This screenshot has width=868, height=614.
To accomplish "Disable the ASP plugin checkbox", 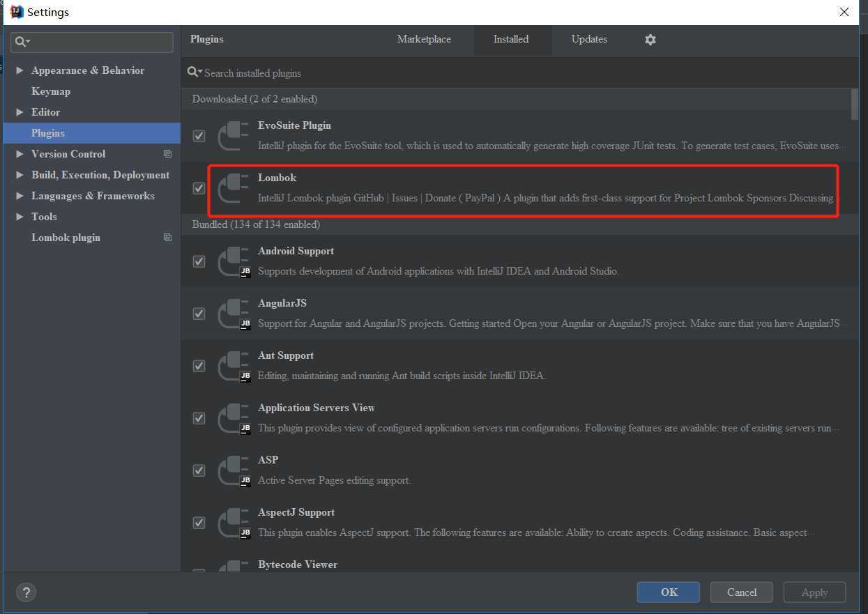I will click(199, 470).
